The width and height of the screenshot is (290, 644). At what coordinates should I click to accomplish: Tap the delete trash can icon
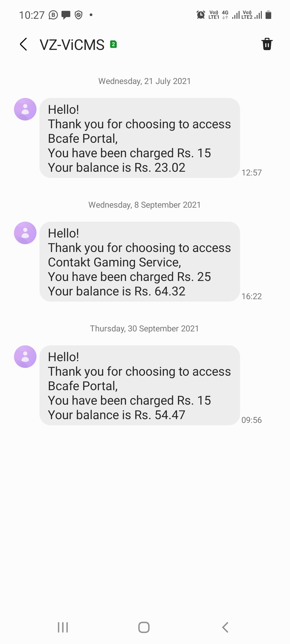pyautogui.click(x=267, y=44)
